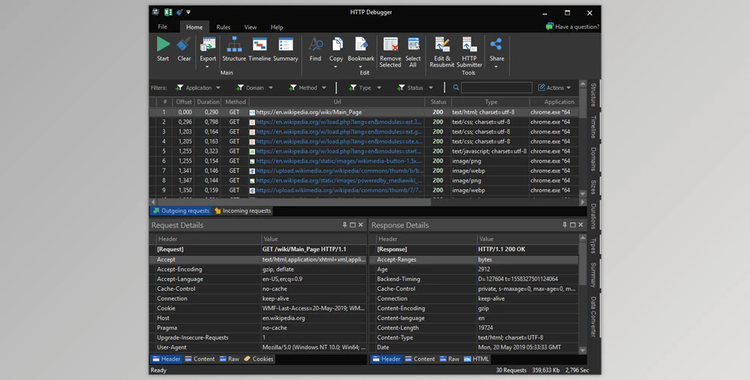Image resolution: width=750 pixels, height=380 pixels.
Task: Show the Structure view from the ribbon
Action: pyautogui.click(x=234, y=49)
